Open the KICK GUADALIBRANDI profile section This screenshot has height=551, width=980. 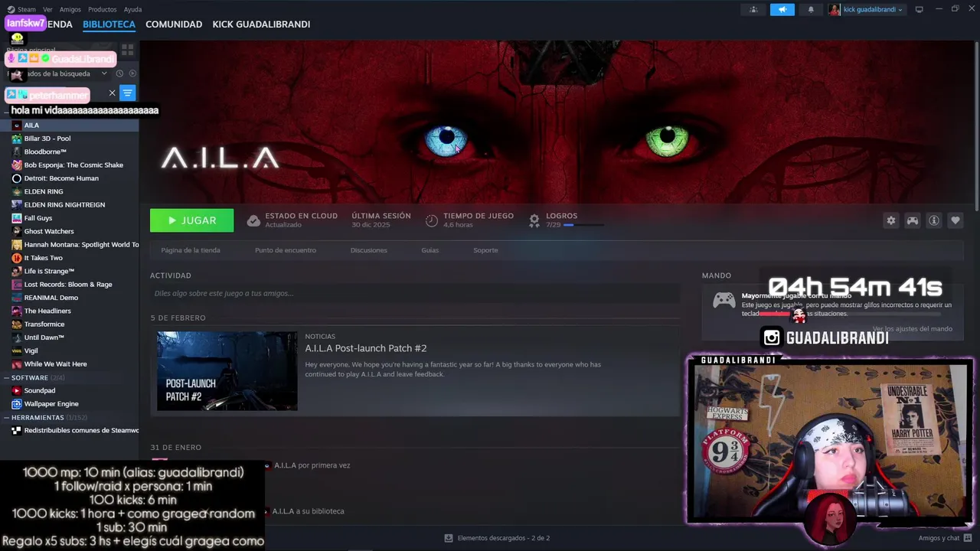tap(261, 24)
